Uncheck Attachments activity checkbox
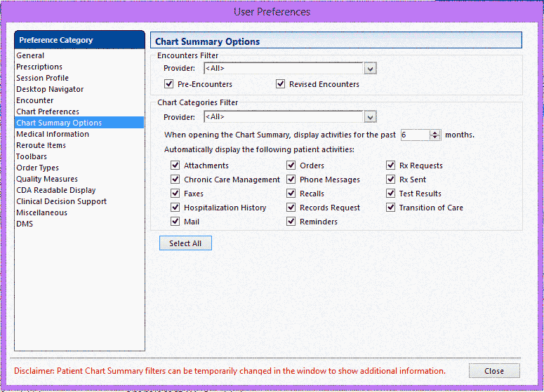 click(x=175, y=165)
